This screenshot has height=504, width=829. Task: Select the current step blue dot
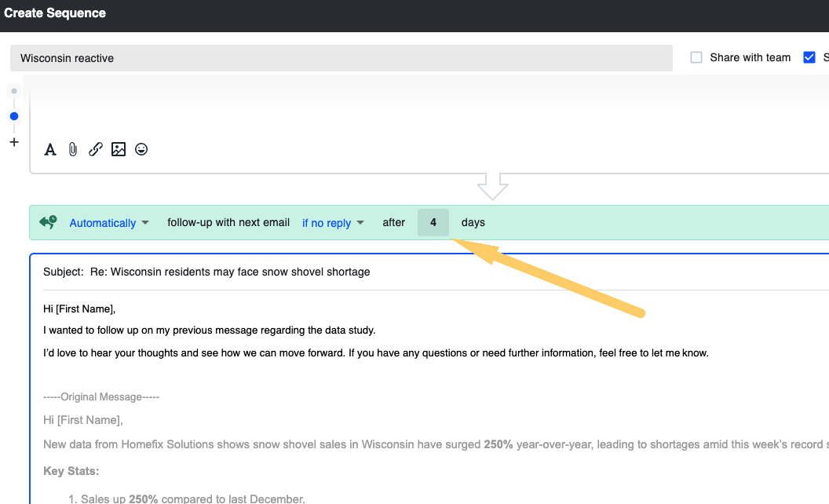14,116
